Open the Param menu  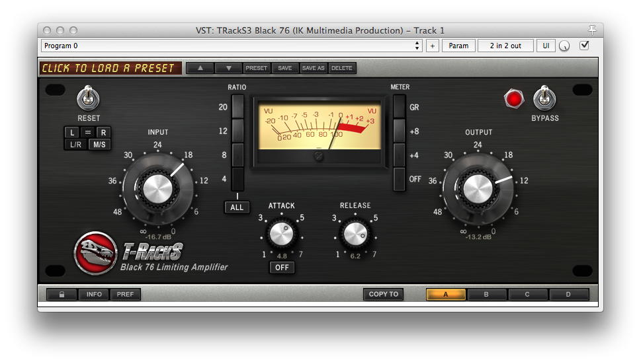[x=458, y=46]
